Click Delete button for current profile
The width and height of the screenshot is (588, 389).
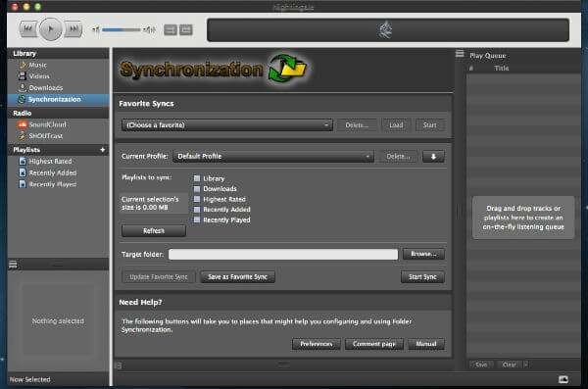coord(398,157)
